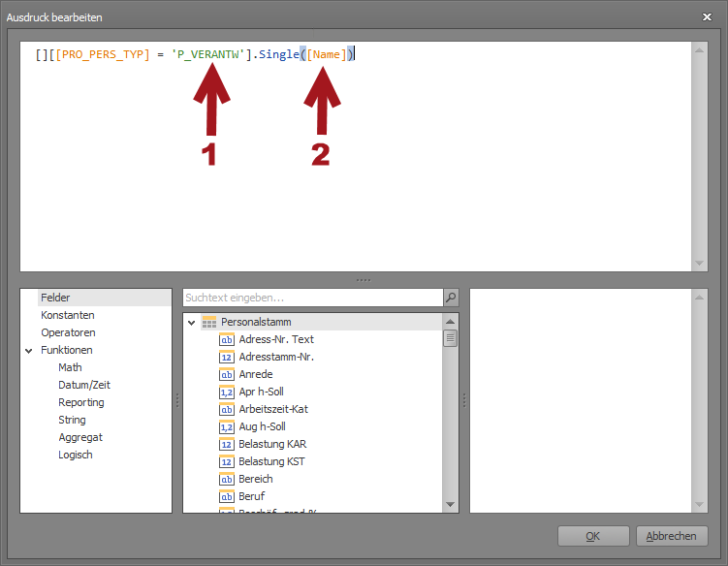Click the decimal-type icon beside Apr h-Soll
Viewport: 728px width, 566px height.
click(227, 392)
